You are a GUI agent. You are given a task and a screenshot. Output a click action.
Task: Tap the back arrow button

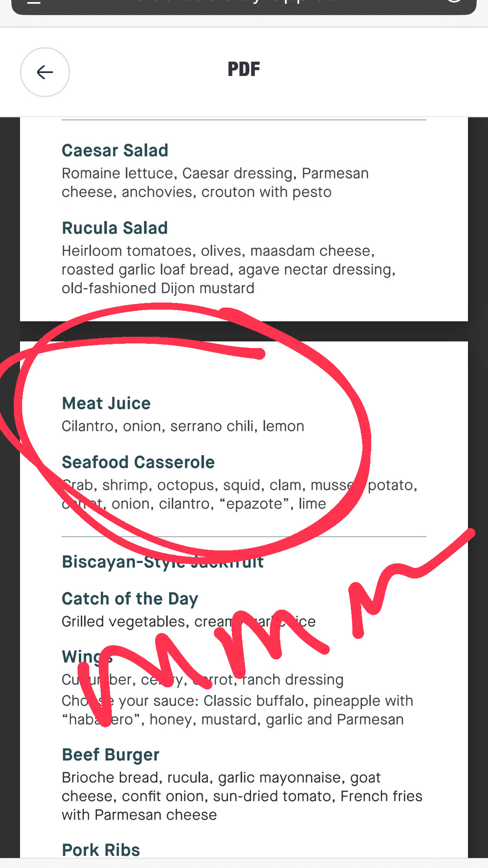click(45, 72)
